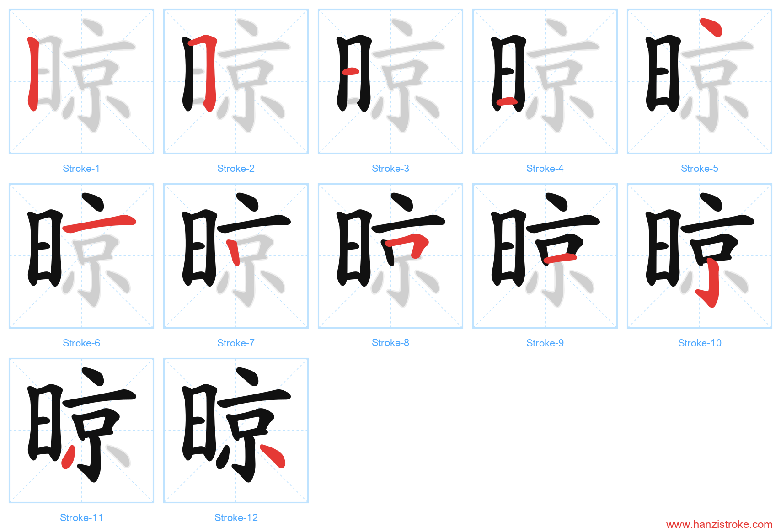This screenshot has height=532, width=781.
Task: Click the Stroke-5 character diagram
Action: [x=700, y=81]
